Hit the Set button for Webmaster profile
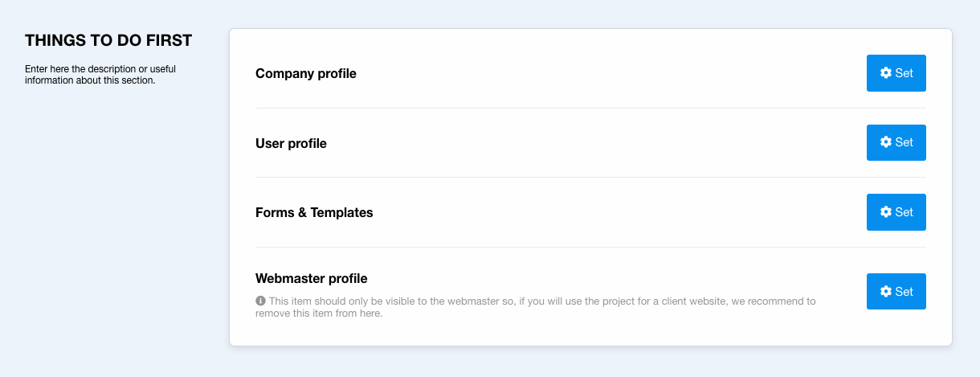980x377 pixels. (x=896, y=292)
